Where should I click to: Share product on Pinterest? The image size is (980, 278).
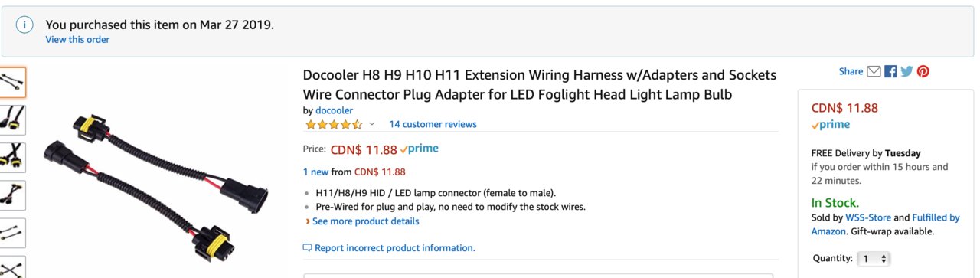pos(923,71)
